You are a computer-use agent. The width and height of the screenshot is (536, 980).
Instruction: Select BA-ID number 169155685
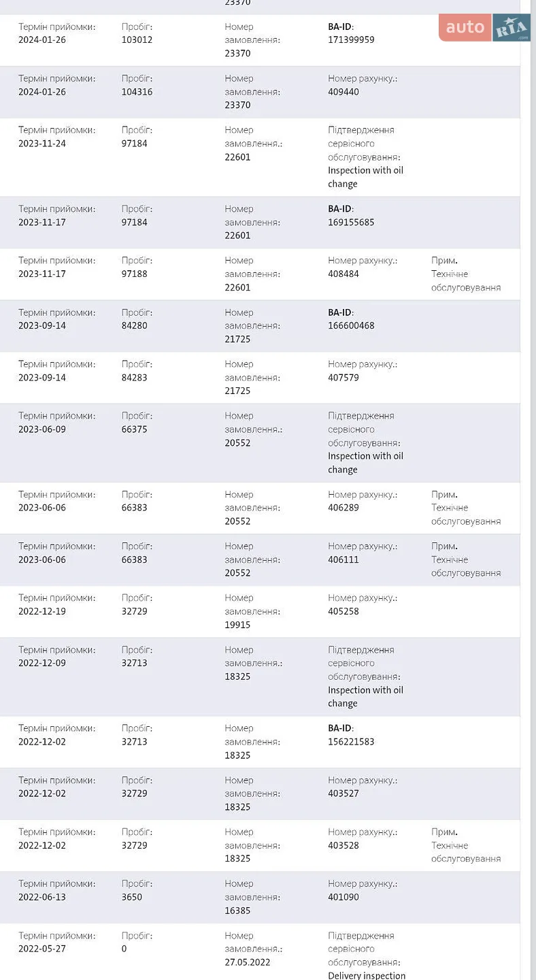351,223
